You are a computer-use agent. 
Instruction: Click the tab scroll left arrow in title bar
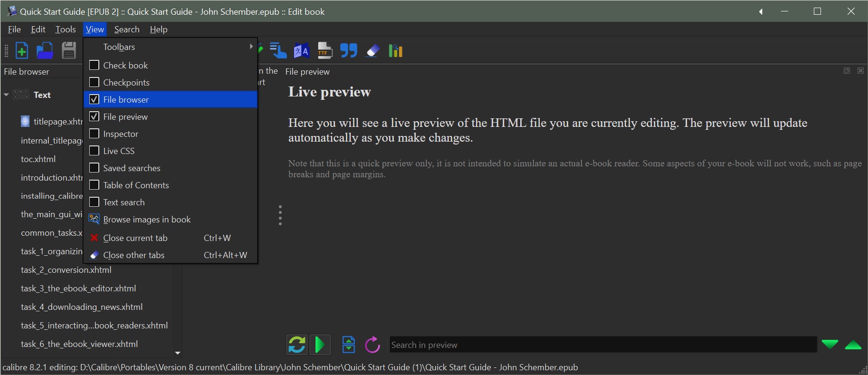tap(761, 11)
